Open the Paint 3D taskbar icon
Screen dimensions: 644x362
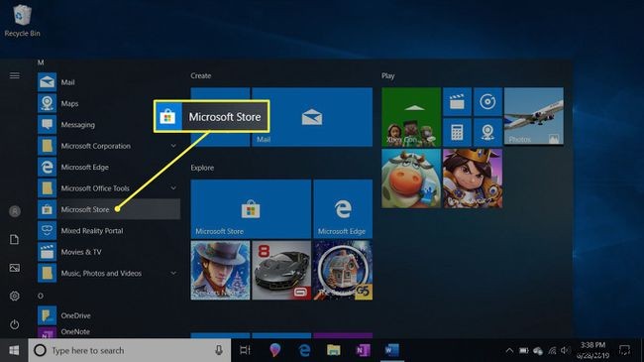click(x=274, y=350)
